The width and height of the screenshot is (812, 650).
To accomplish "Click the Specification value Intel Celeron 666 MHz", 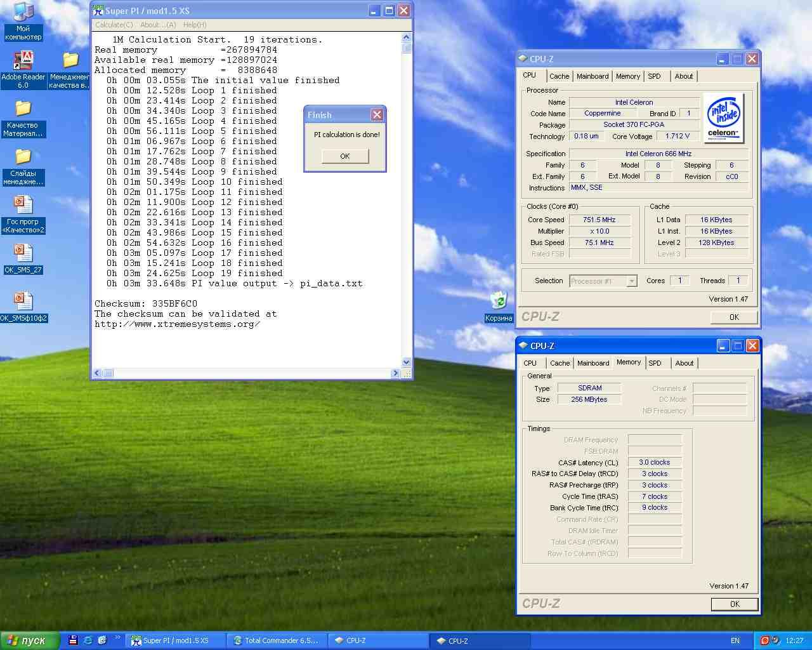I will pyautogui.click(x=658, y=154).
